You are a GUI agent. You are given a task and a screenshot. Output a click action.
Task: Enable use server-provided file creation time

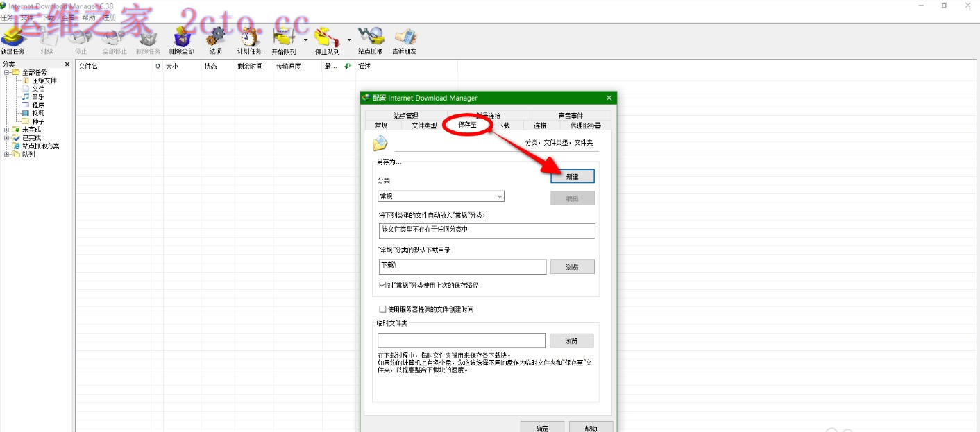[382, 309]
